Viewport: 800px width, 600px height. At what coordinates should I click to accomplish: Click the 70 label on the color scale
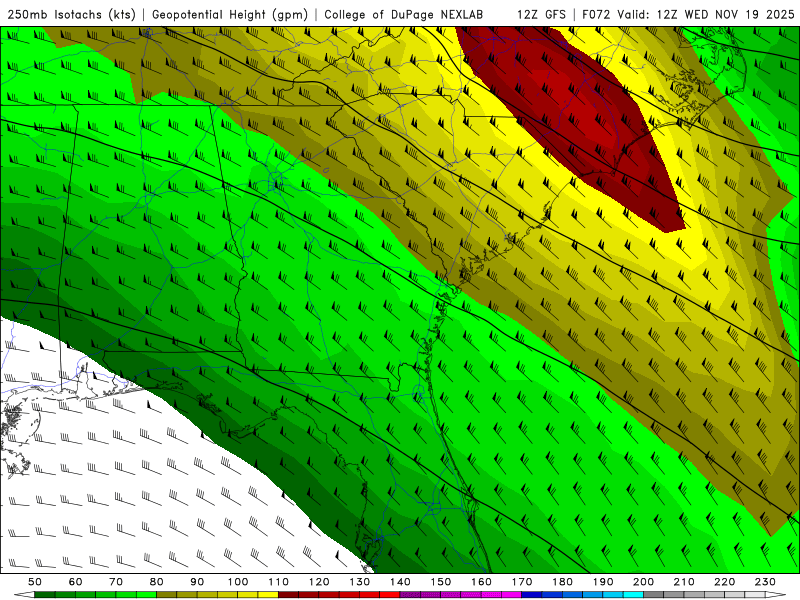116,582
